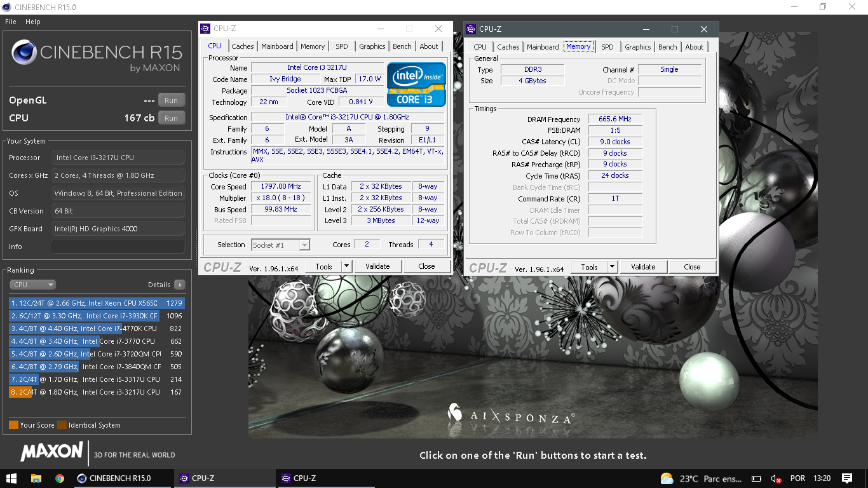This screenshot has width=868, height=488.
Task: Switch to Memory tab in left CPU-Z
Action: click(x=313, y=46)
